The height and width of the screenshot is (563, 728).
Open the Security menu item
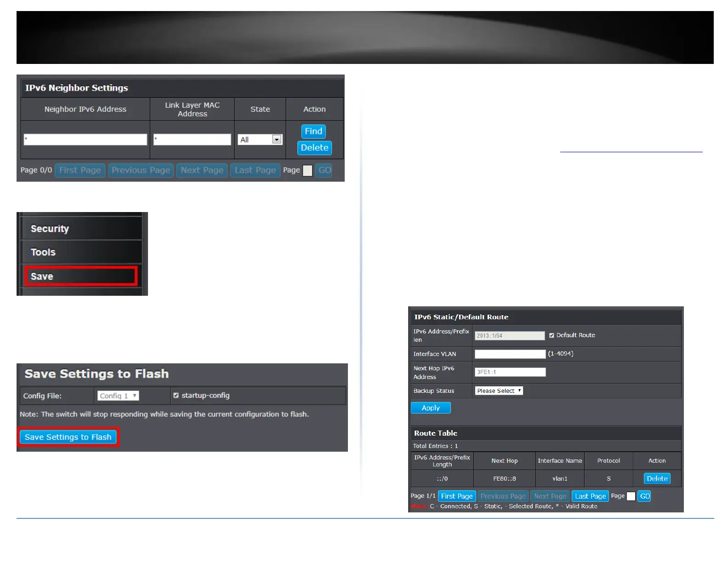click(x=81, y=229)
